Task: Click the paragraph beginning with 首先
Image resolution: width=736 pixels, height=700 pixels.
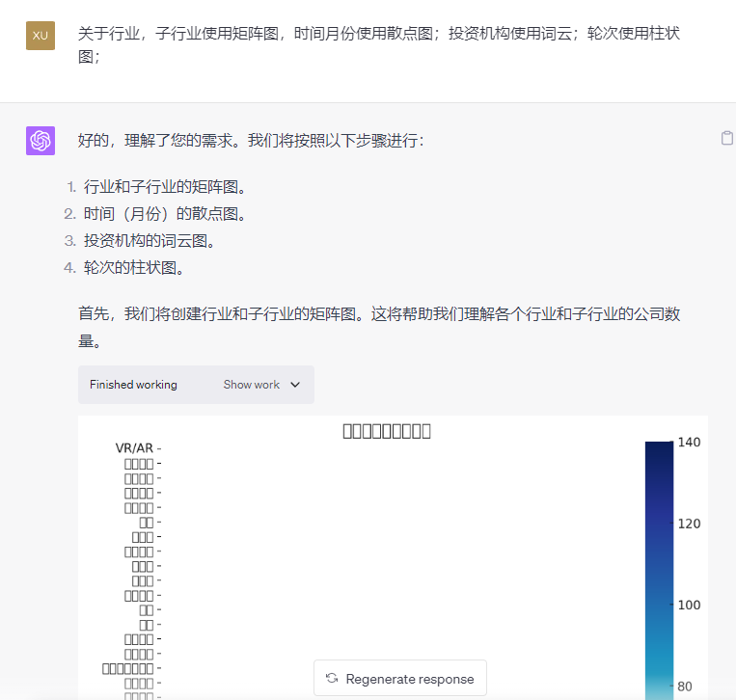Action: (x=381, y=327)
